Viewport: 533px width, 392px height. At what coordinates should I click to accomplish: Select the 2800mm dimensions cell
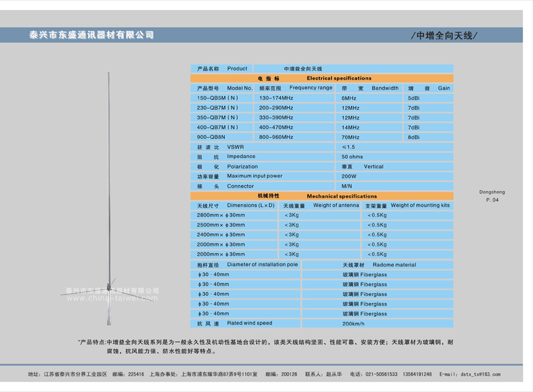pos(221,215)
